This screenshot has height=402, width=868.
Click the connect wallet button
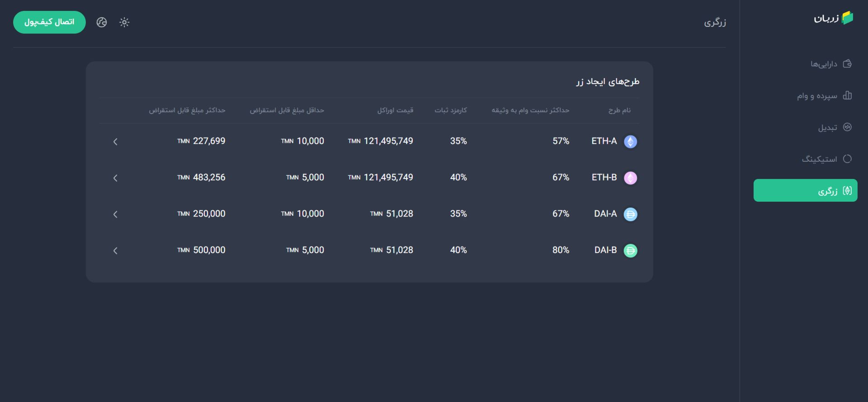click(49, 22)
